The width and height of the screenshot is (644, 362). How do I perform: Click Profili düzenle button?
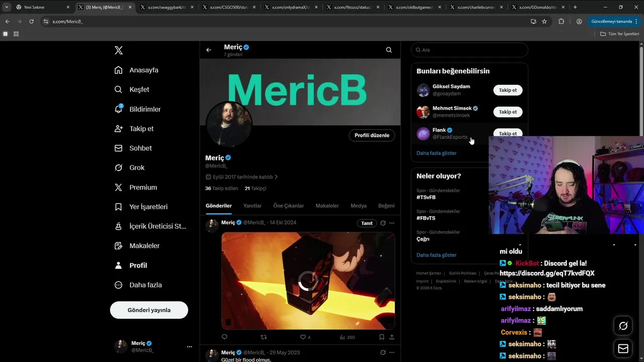[x=372, y=135]
